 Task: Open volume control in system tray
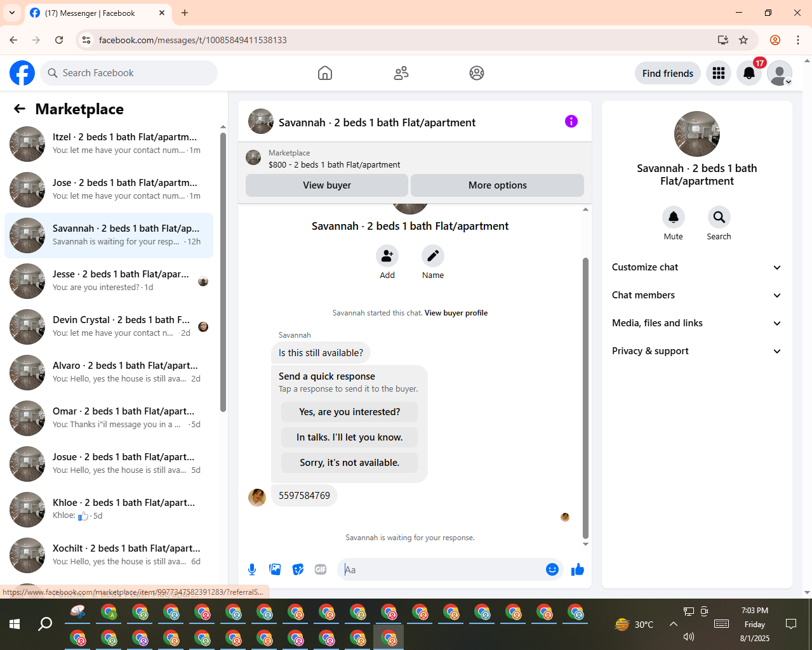pos(689,637)
